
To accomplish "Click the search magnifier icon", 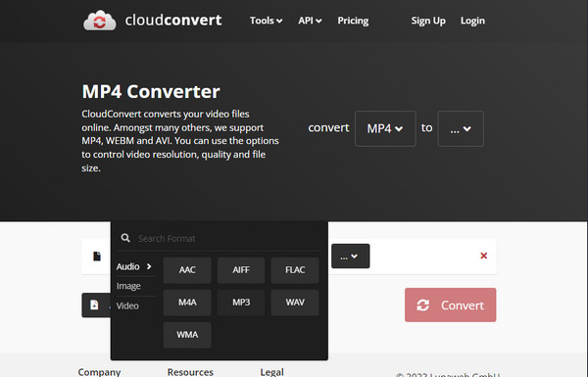I will [x=125, y=238].
